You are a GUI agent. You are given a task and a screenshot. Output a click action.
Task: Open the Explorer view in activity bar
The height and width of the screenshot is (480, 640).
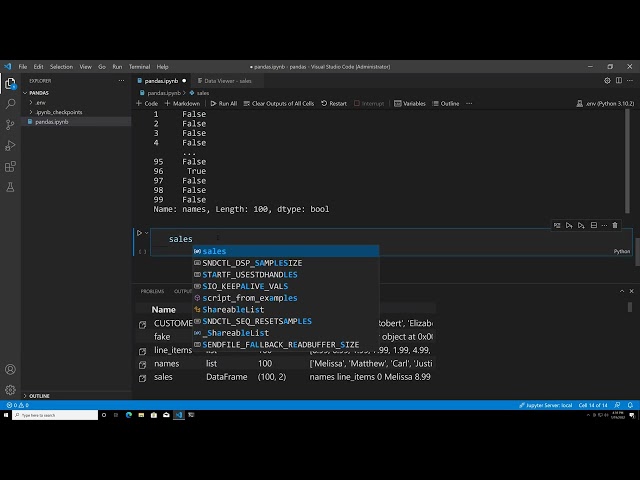[10, 84]
